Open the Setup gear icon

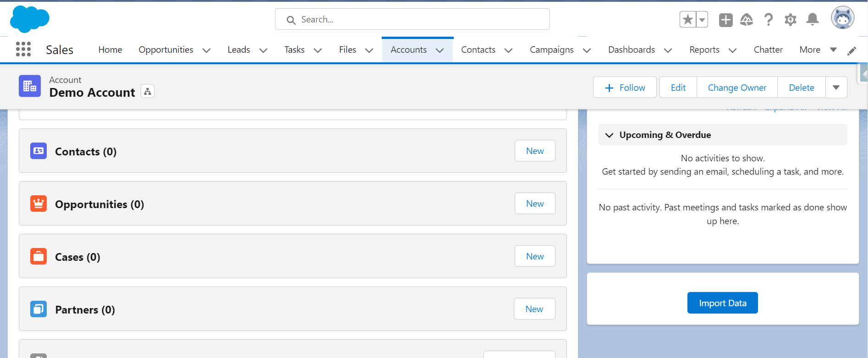click(x=791, y=20)
